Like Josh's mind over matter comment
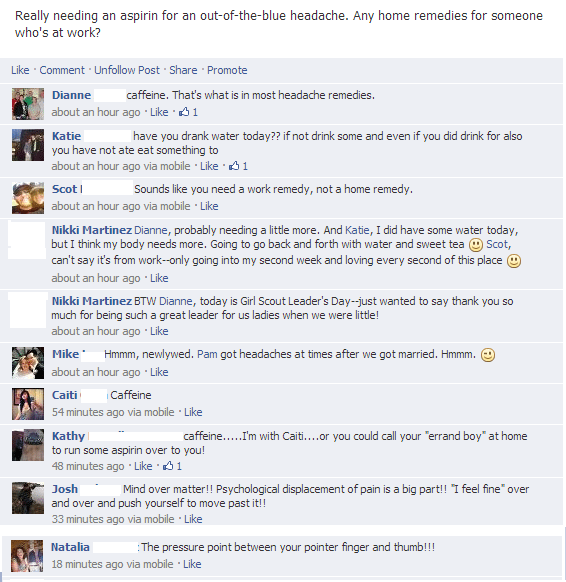This screenshot has width=566, height=582. tap(193, 519)
